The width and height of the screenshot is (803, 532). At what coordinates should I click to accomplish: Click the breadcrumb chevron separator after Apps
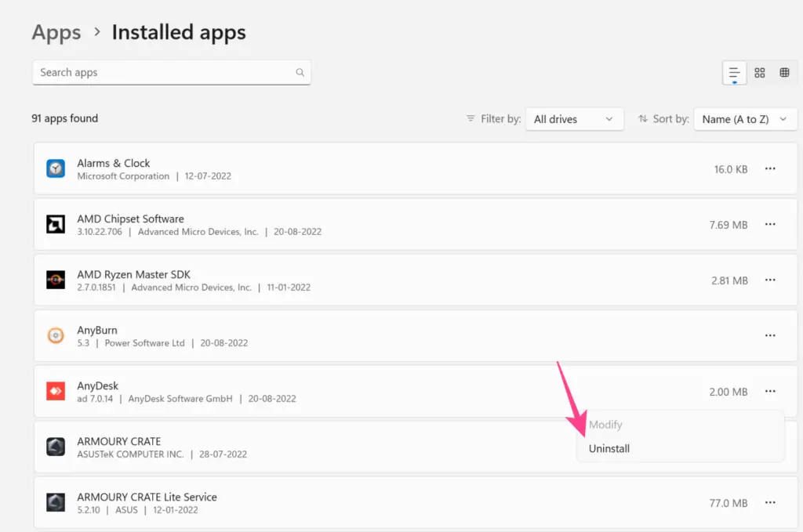(x=96, y=32)
